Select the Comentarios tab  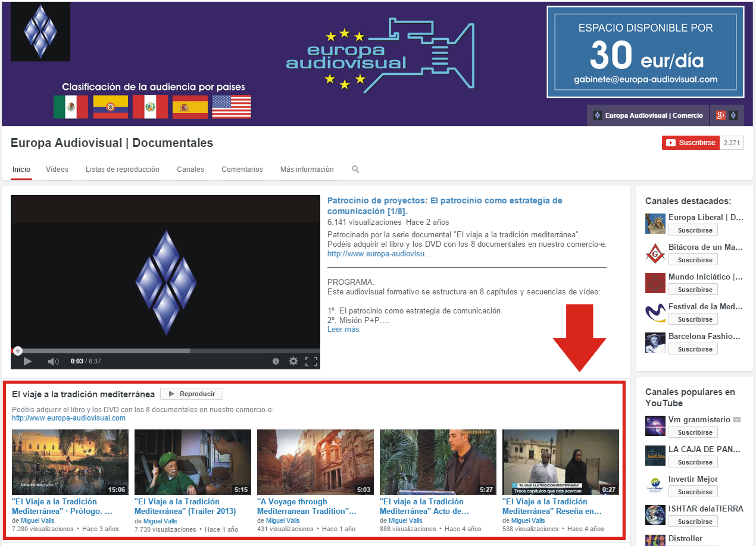[x=242, y=170]
